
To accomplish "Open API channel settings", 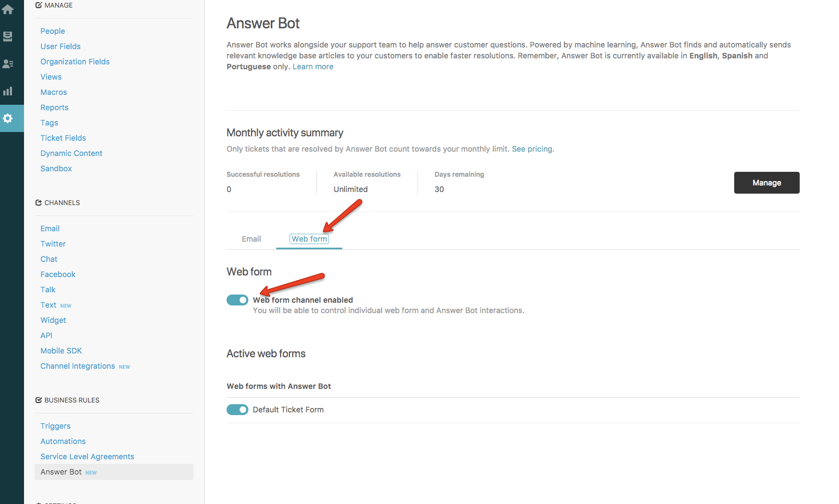I will [x=46, y=335].
